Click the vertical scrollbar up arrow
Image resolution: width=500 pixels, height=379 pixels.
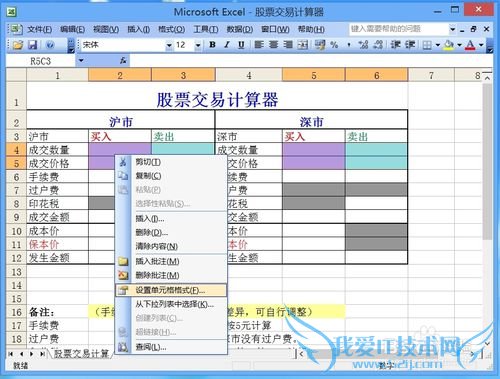[487, 78]
